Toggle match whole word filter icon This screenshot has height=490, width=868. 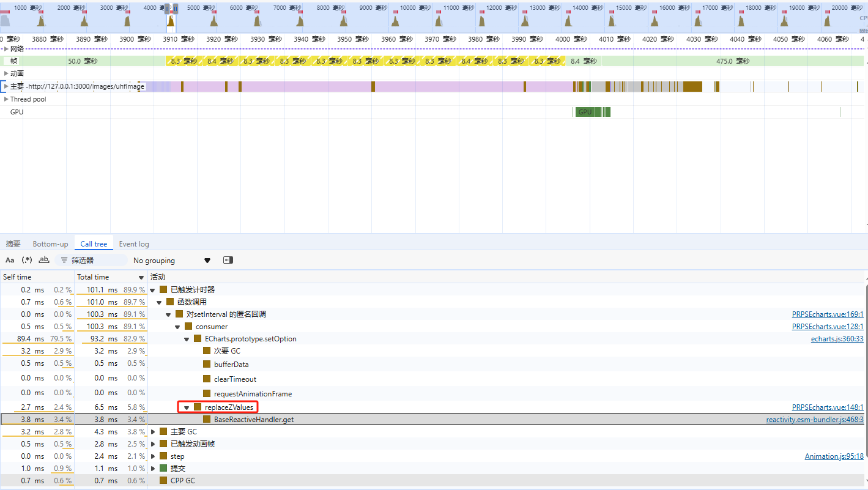point(44,260)
